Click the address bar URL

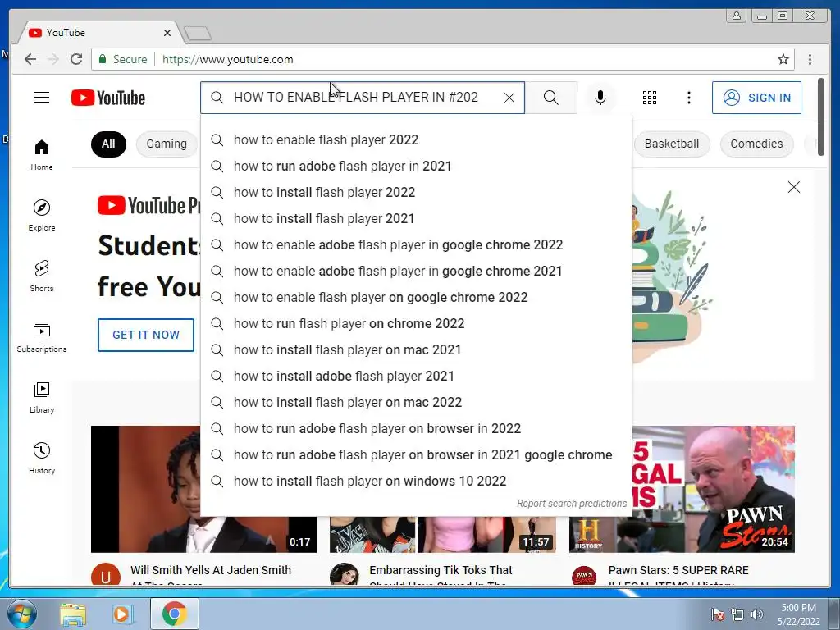pos(228,59)
